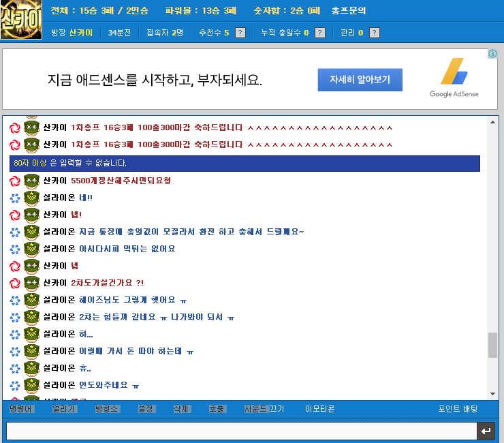
Task: Open the 총프문의 link in header
Action: click(x=349, y=11)
